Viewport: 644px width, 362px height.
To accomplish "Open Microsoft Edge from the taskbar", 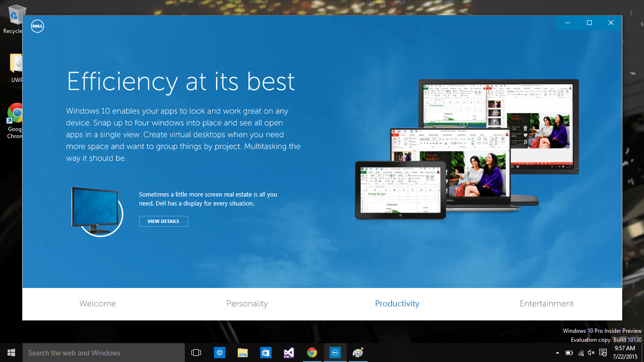I will pyautogui.click(x=219, y=352).
